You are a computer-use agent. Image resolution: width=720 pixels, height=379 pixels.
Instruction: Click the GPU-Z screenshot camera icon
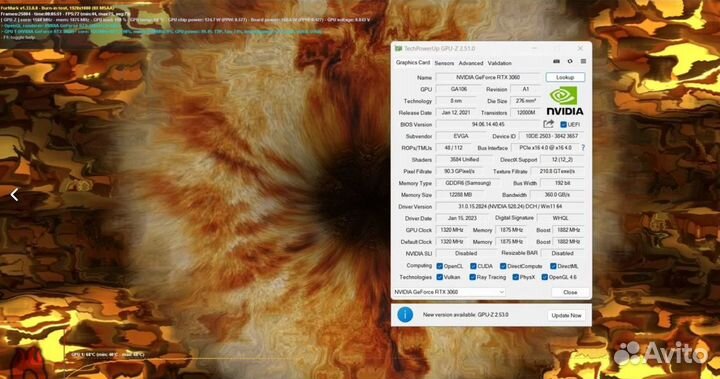556,62
